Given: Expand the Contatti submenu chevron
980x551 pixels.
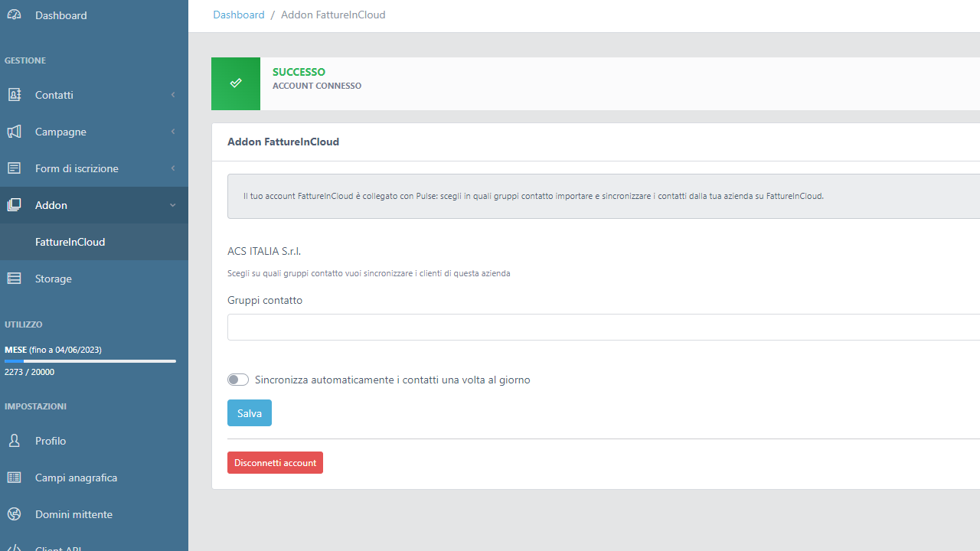Looking at the screenshot, I should click(173, 95).
